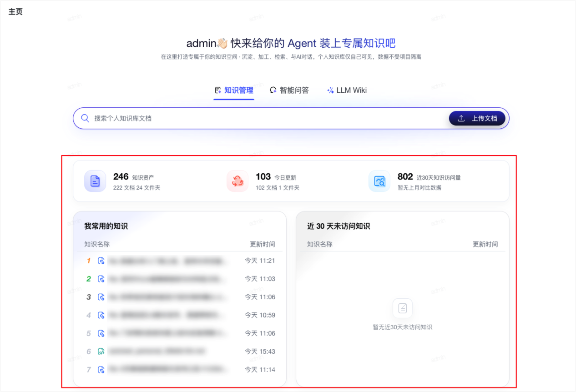Open the 智能问答 tab

(x=289, y=90)
